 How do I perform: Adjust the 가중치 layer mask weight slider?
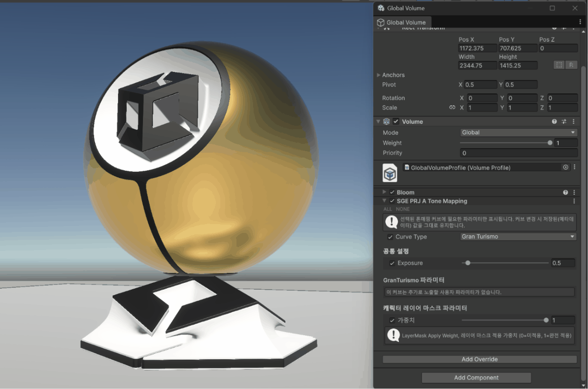tap(505, 320)
